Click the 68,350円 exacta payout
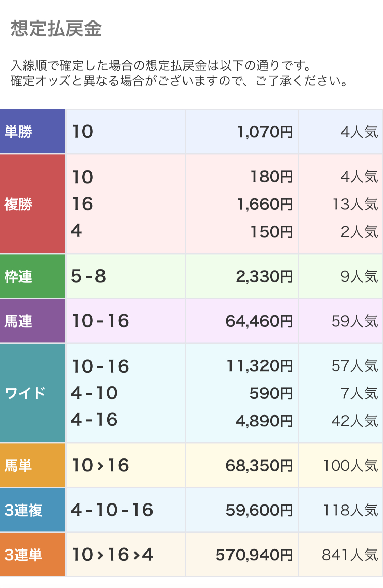Viewport: 383px width, 588px height. [259, 466]
